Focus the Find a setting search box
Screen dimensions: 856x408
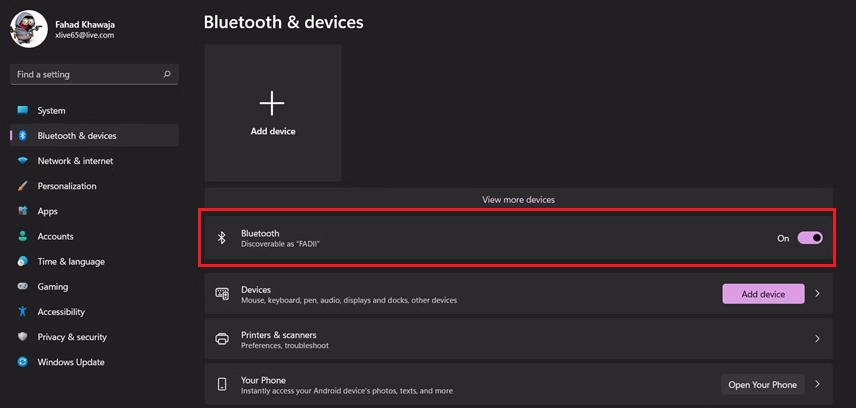tap(94, 74)
